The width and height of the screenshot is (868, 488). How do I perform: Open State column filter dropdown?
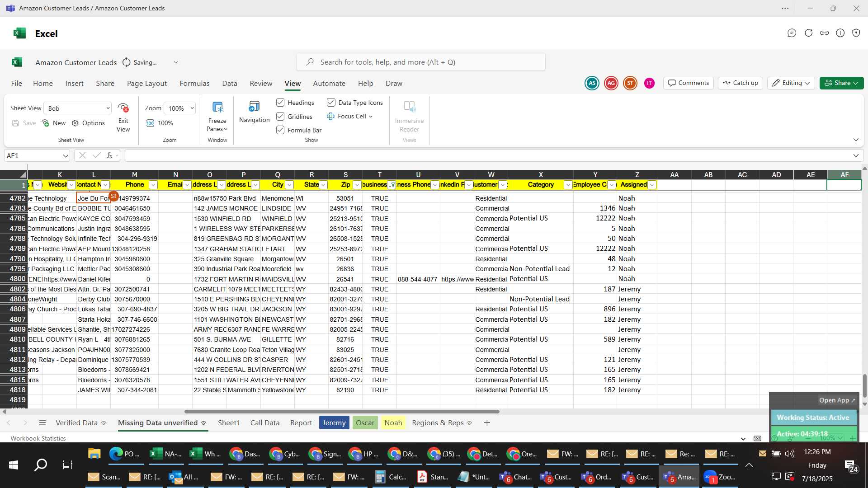click(324, 185)
